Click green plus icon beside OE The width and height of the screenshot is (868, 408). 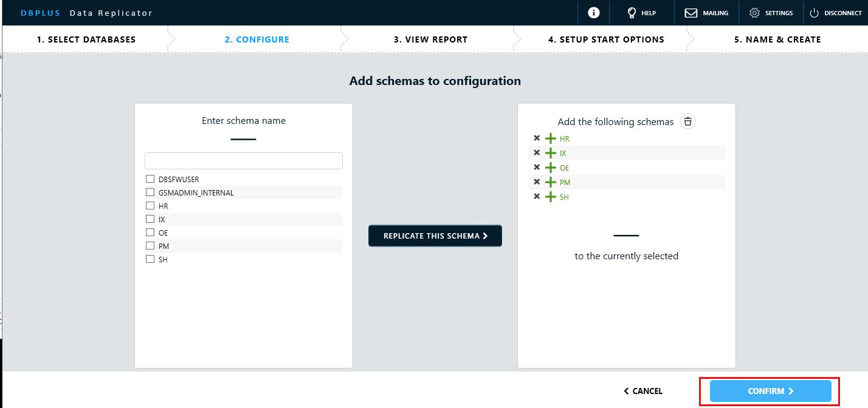pos(551,168)
